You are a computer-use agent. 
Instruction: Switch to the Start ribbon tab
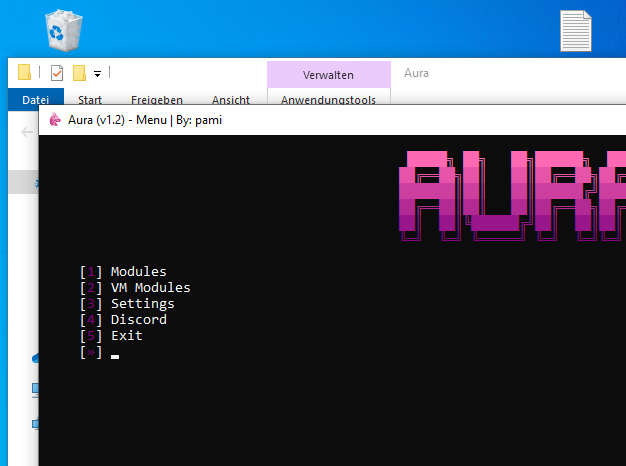[x=90, y=100]
